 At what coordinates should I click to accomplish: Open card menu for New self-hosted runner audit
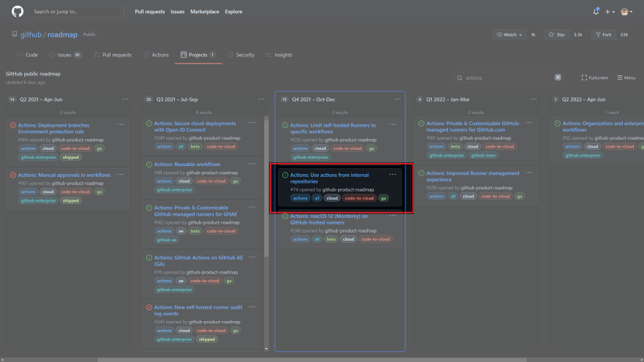(252, 306)
